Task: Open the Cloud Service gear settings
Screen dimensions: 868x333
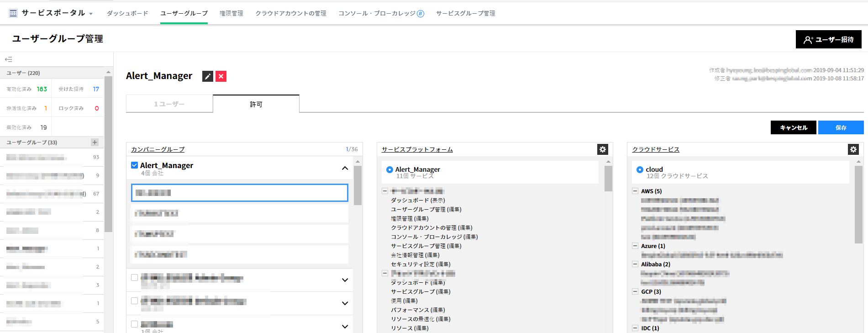Action: pos(853,149)
